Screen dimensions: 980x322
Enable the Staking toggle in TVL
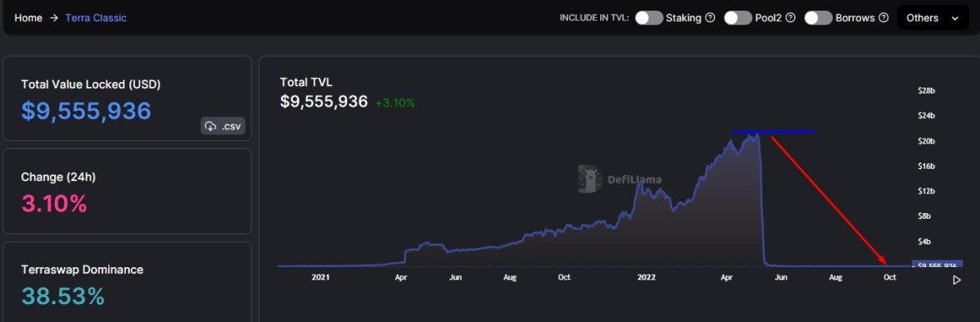pos(648,18)
